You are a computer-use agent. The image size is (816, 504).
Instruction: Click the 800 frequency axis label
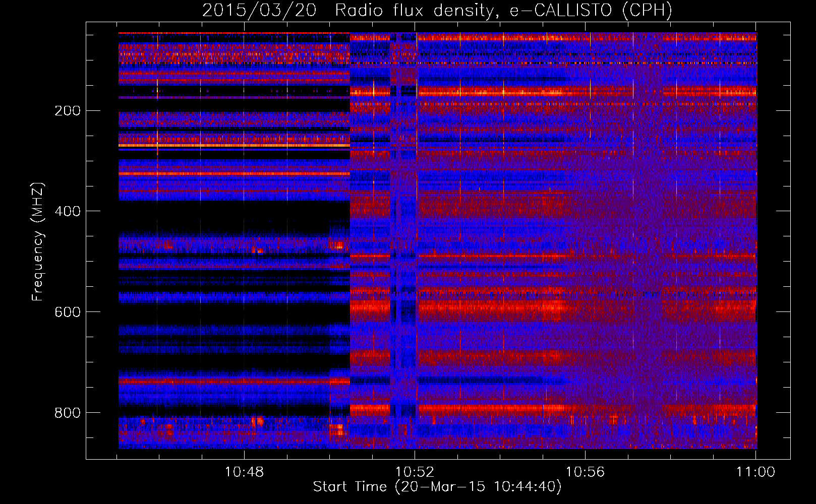[67, 413]
